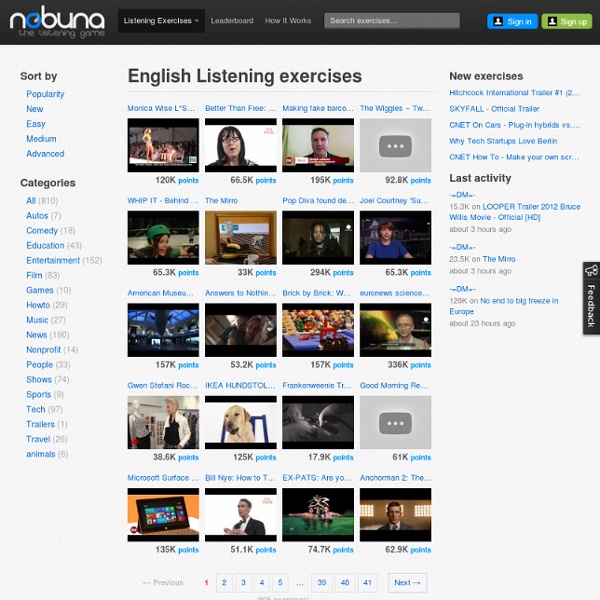The height and width of the screenshot is (600, 600).
Task: Filter exercises by Advanced level
Action: [45, 154]
